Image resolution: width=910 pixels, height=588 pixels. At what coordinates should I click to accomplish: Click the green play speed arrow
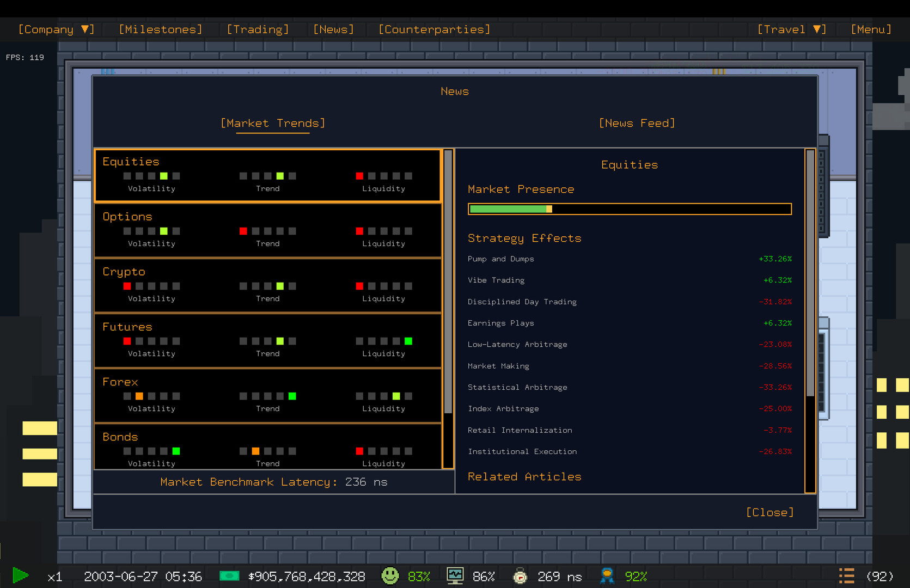click(x=21, y=575)
